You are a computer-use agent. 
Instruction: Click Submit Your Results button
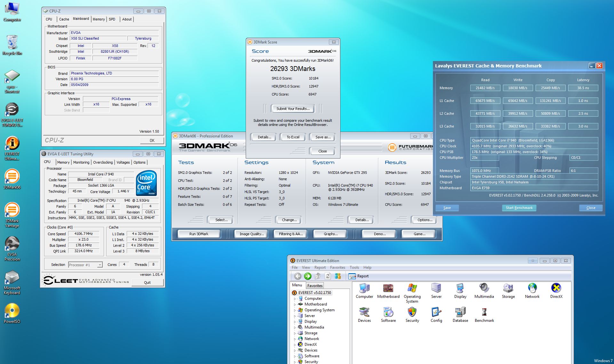coord(293,109)
